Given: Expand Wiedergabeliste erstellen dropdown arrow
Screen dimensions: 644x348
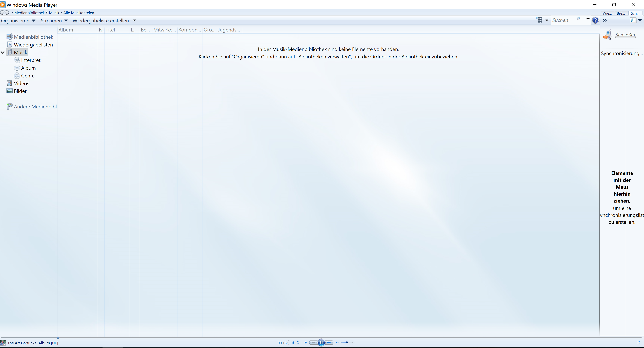Looking at the screenshot, I should 134,21.
